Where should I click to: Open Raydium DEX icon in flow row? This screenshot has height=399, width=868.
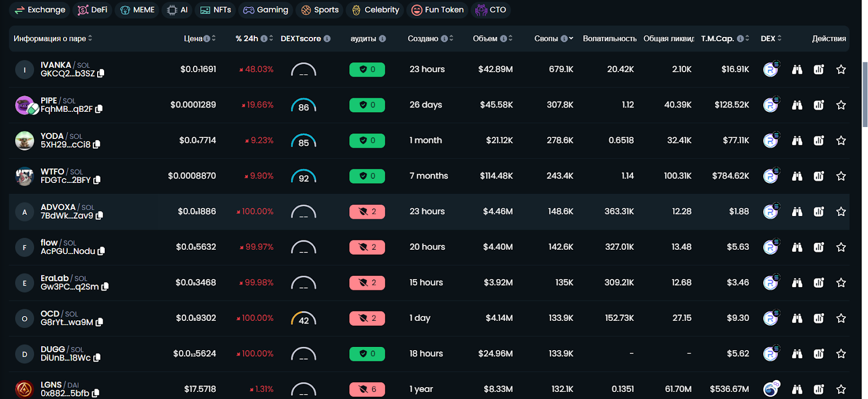(771, 247)
